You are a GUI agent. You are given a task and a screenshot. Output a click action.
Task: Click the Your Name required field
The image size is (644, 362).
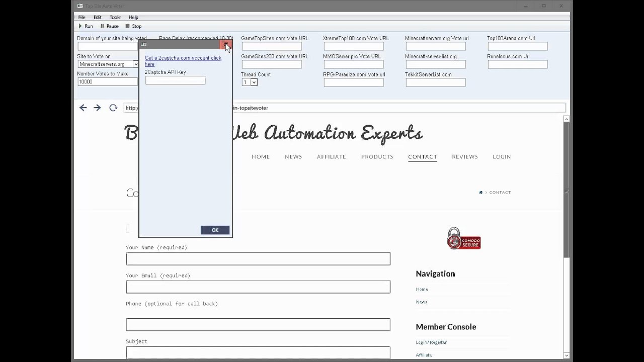(258, 259)
